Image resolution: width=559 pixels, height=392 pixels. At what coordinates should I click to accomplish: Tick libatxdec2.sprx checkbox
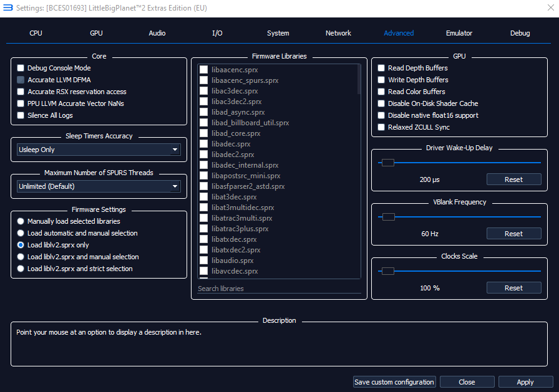pyautogui.click(x=203, y=250)
